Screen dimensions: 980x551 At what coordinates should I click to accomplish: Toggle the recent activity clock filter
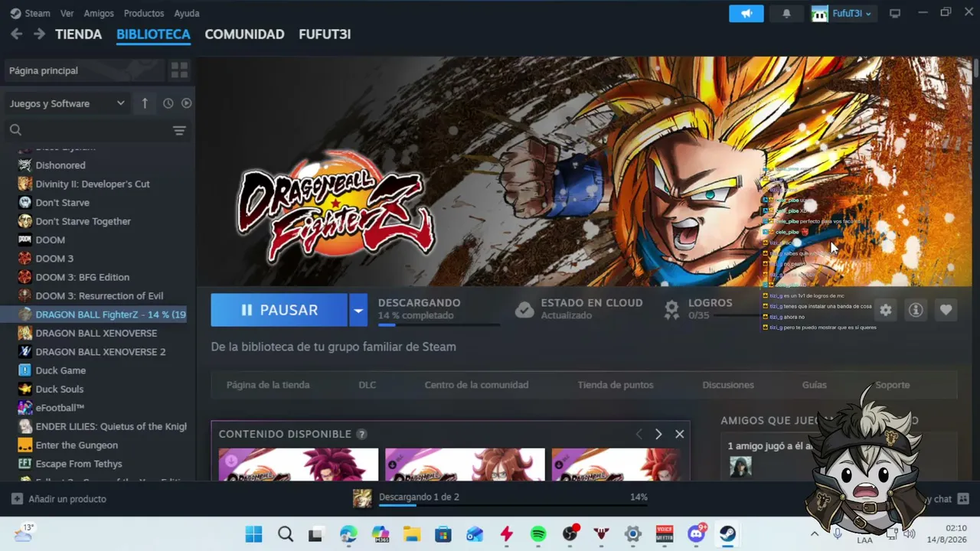[168, 103]
